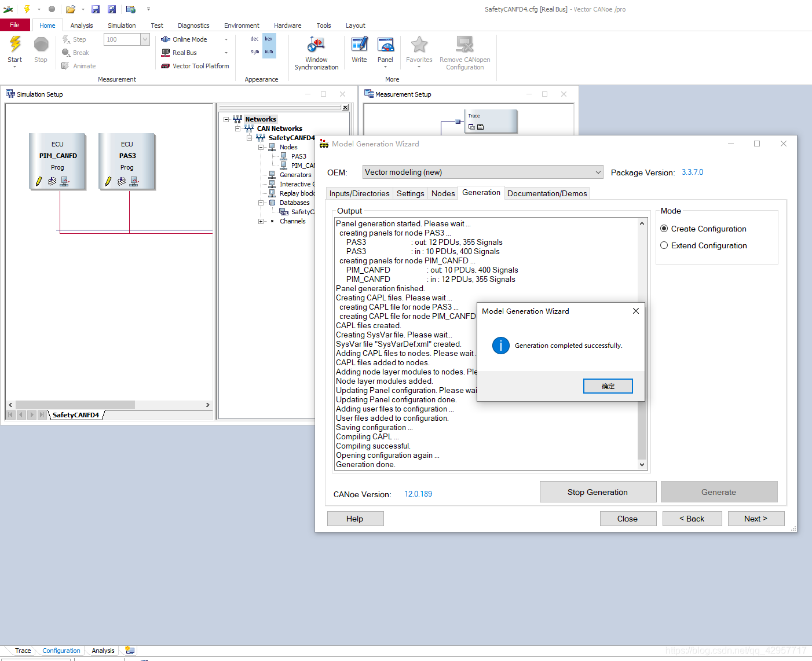
Task: Click the Start measurement lightning icon
Action: click(x=15, y=44)
